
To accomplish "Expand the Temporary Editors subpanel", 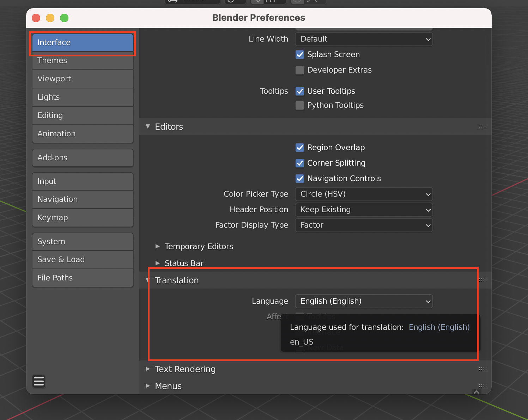I will click(158, 246).
